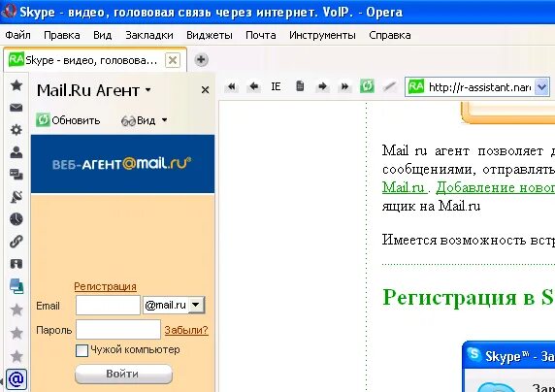
Task: Click the Регистрация в S heading
Action: click(x=469, y=298)
